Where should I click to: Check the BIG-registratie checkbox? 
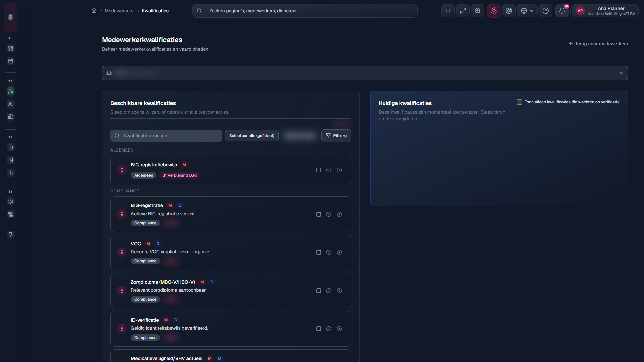pos(319,214)
